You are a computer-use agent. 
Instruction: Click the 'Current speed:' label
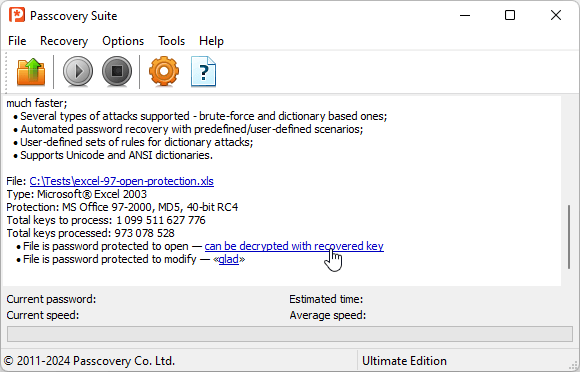click(43, 315)
